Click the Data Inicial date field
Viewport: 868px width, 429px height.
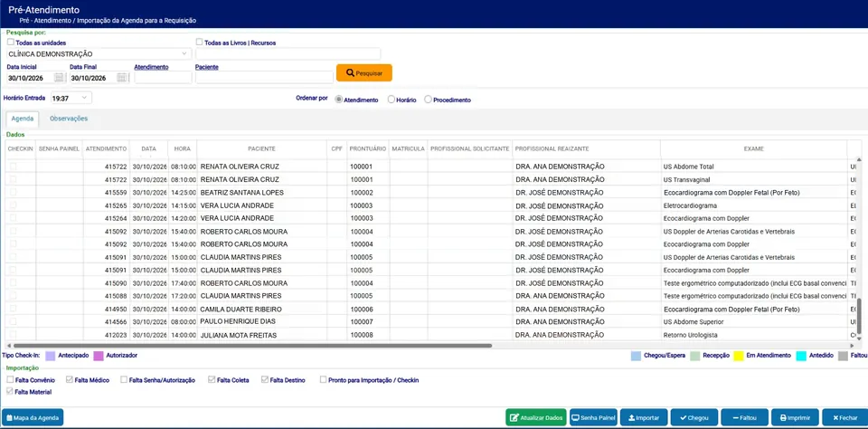tap(31, 78)
